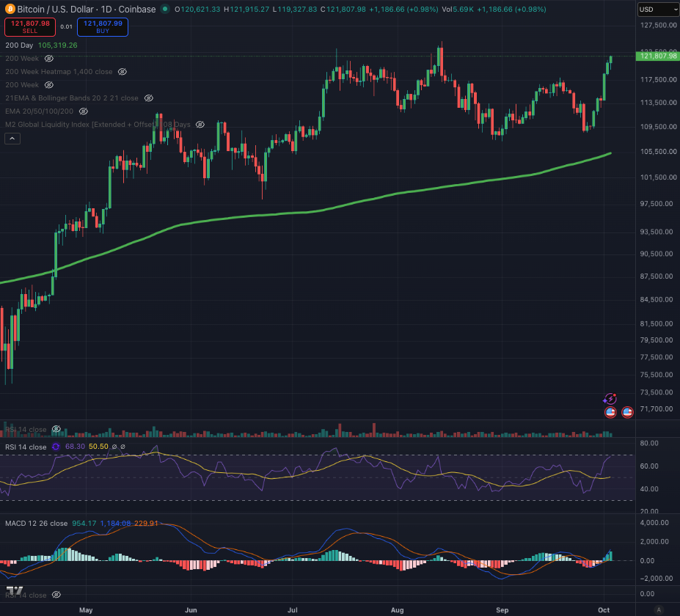Click the Jun label on the time axis
The width and height of the screenshot is (680, 616).
click(x=191, y=610)
